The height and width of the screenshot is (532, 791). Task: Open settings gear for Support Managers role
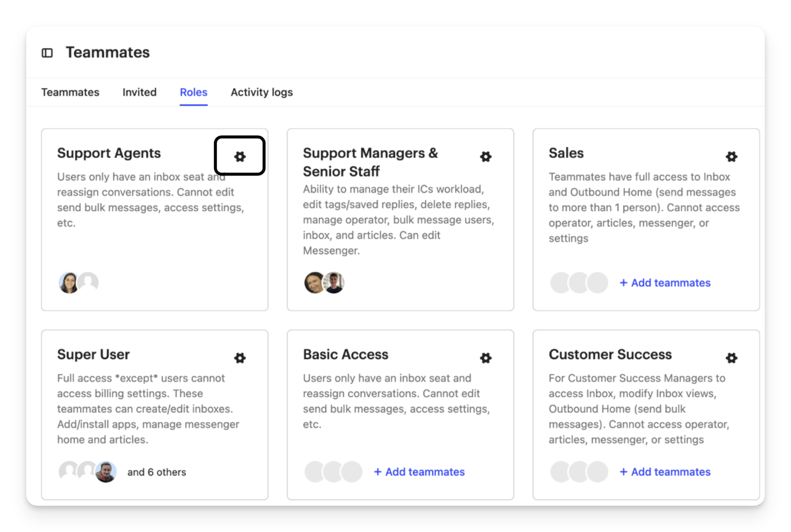click(x=486, y=157)
